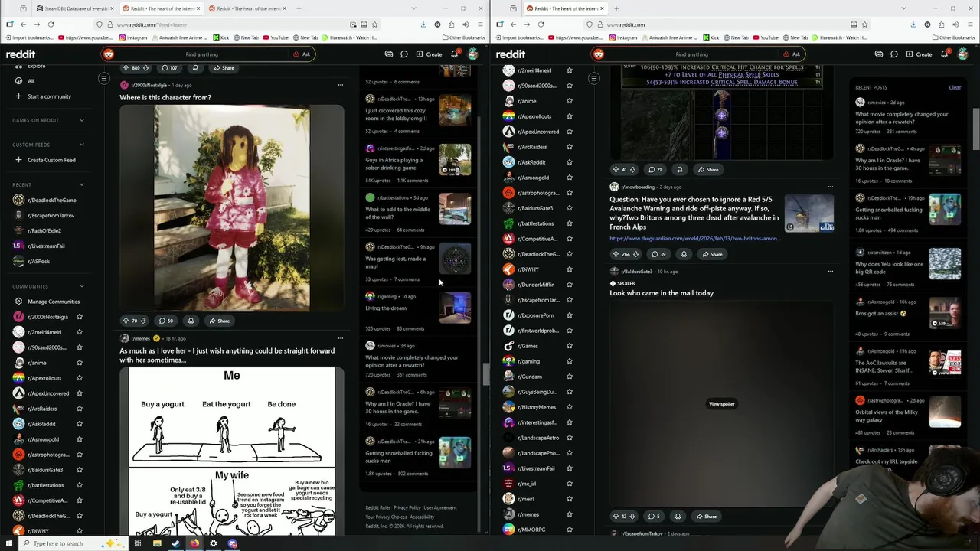Open the theguardian.com link on snowboarding post
The width and height of the screenshot is (980, 551).
[x=695, y=239]
